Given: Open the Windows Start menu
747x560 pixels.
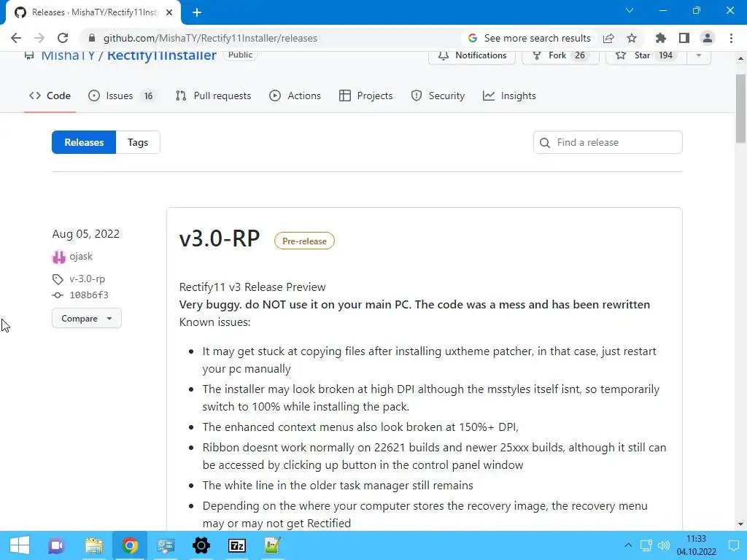Looking at the screenshot, I should [x=20, y=545].
